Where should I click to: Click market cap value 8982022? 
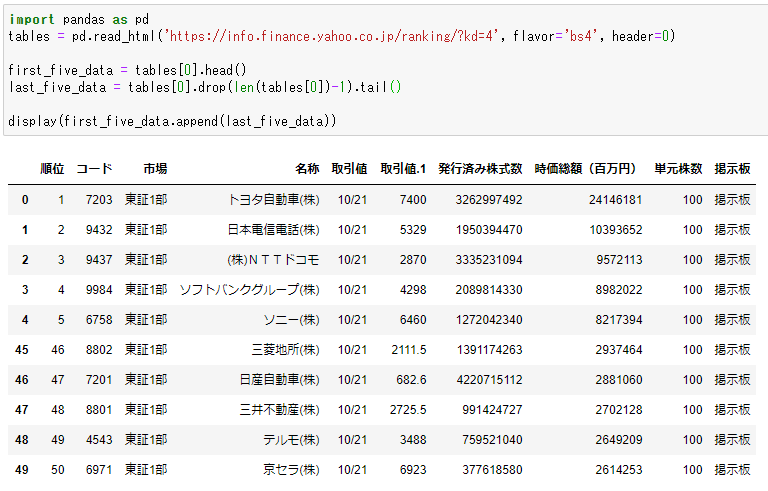tap(619, 290)
